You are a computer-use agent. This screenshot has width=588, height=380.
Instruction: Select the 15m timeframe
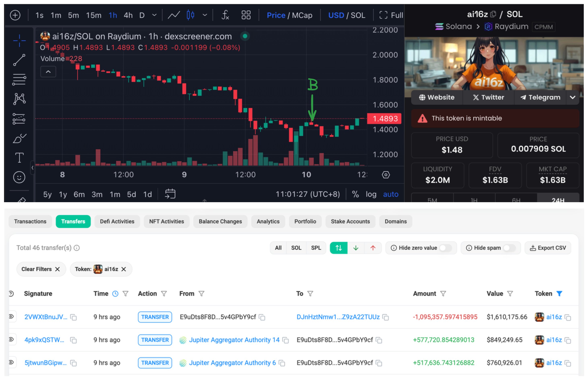pos(94,15)
